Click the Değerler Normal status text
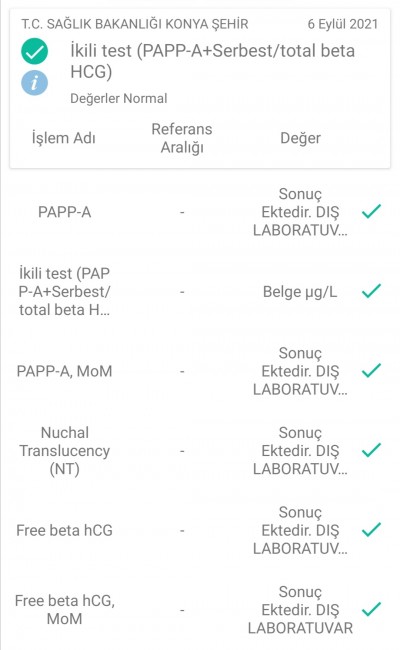The height and width of the screenshot is (650, 400). [119, 99]
